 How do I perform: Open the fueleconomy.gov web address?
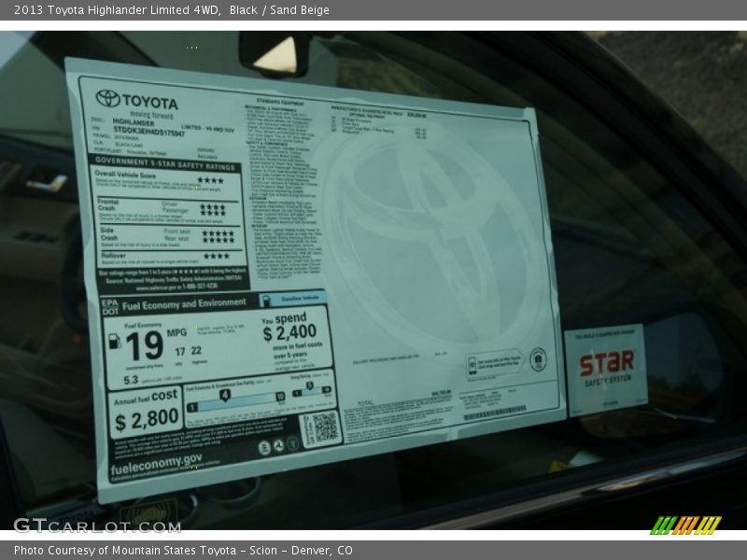pyautogui.click(x=155, y=463)
